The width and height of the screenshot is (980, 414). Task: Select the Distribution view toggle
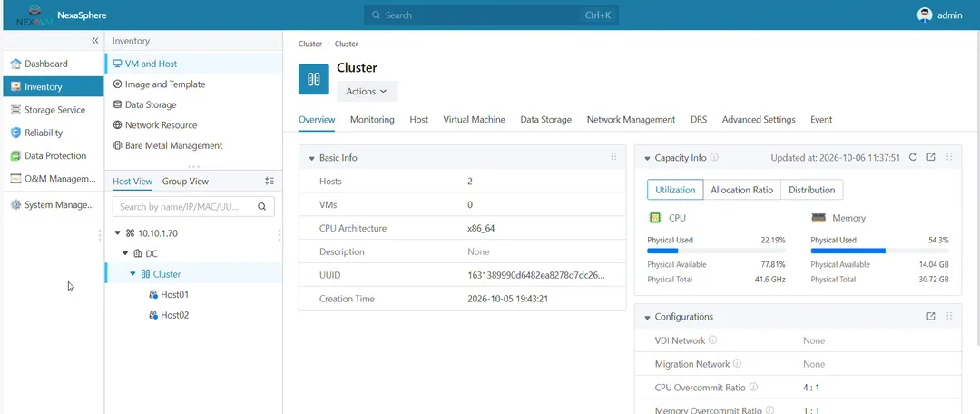click(x=812, y=190)
